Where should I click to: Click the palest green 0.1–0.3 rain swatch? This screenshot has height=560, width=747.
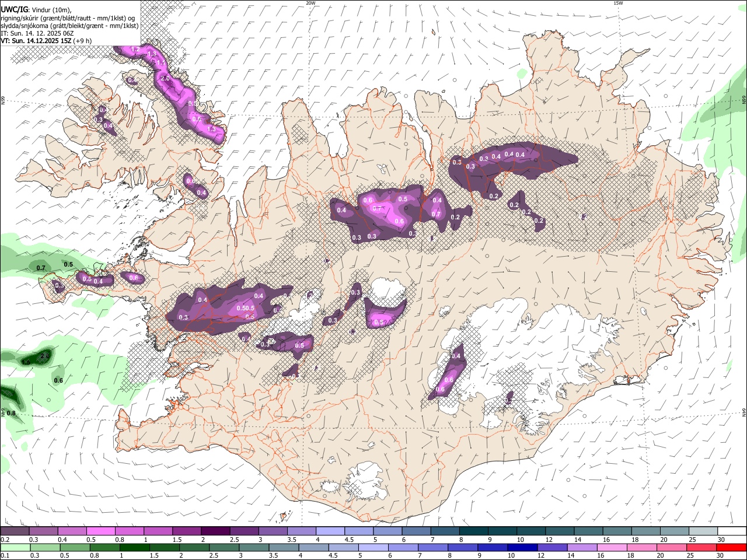[x=16, y=547]
